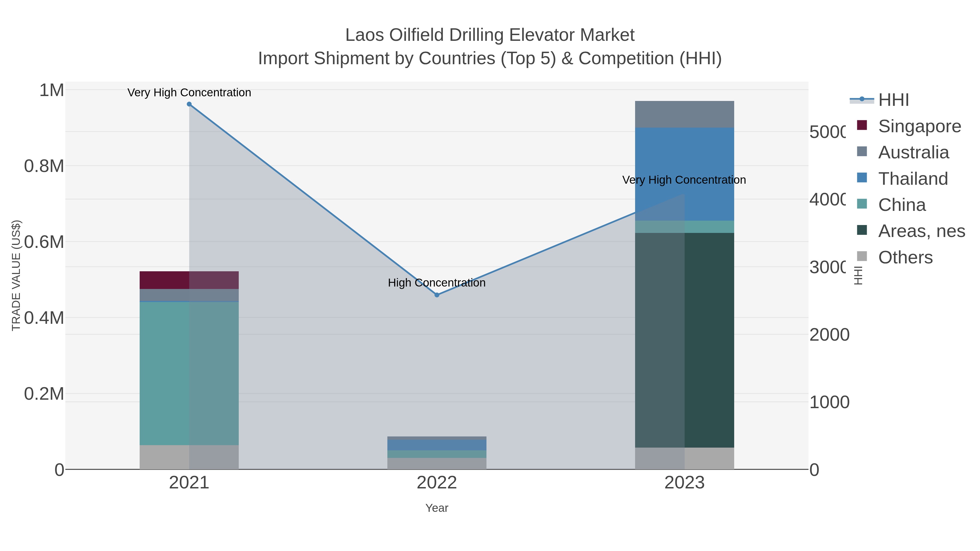
Task: Click the 2023 Others bar segment
Action: (x=684, y=458)
